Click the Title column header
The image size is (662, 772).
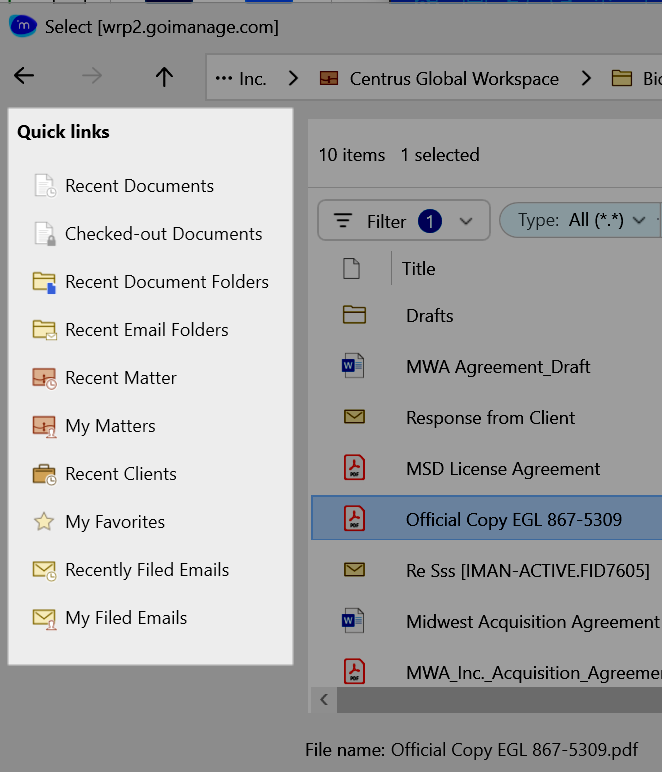pos(419,269)
